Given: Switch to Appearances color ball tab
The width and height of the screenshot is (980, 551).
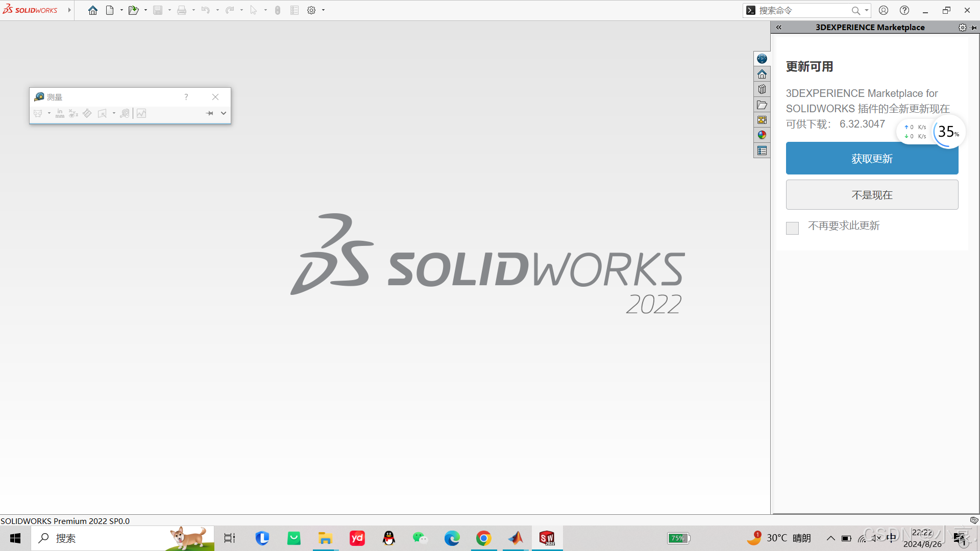Looking at the screenshot, I should click(762, 135).
